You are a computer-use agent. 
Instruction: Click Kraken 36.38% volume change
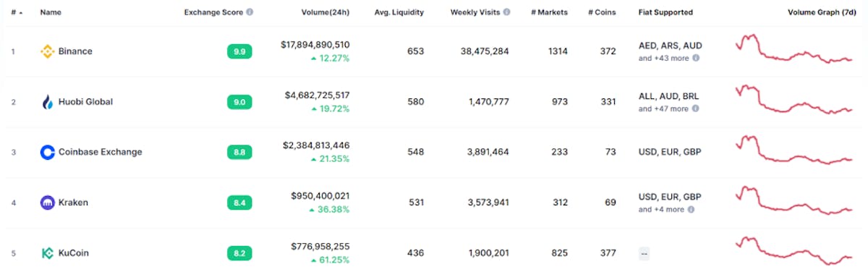[330, 209]
